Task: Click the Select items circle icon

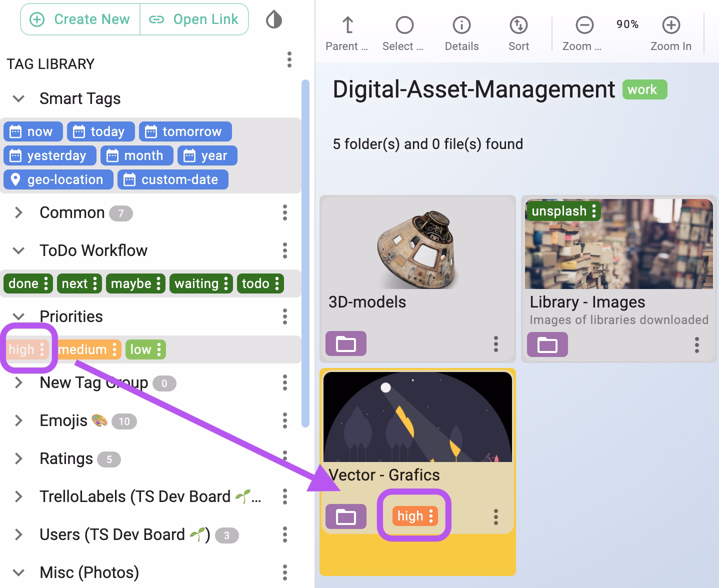Action: coord(403,24)
